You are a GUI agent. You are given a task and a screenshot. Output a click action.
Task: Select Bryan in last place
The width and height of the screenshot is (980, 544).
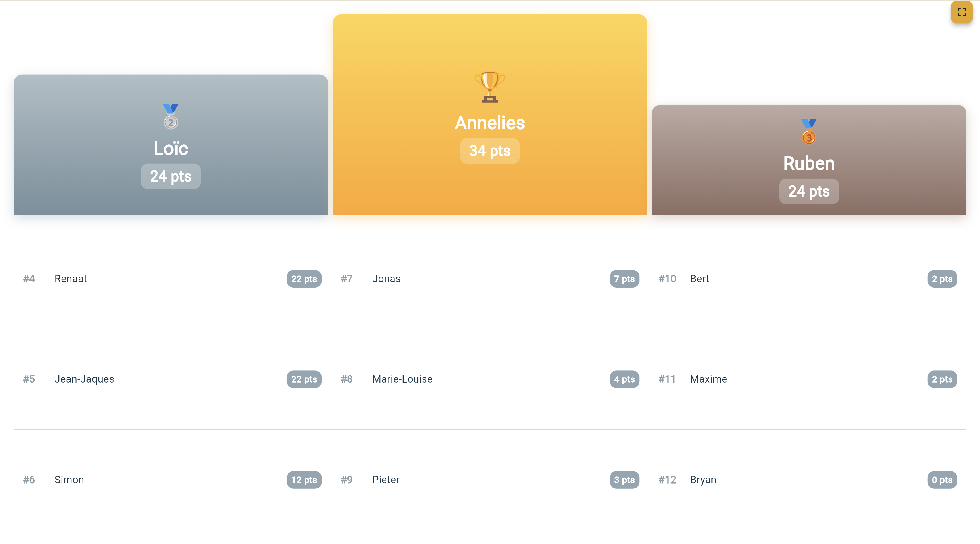coord(703,480)
